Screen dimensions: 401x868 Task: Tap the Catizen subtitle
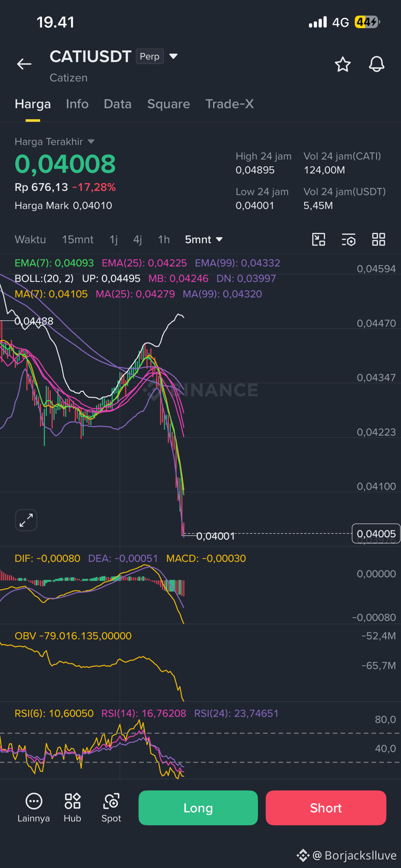click(69, 78)
